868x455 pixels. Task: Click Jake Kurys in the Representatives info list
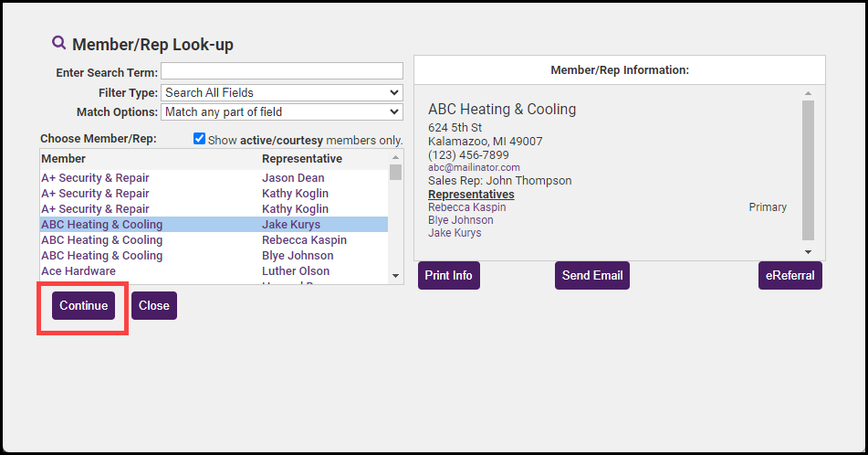tap(455, 233)
